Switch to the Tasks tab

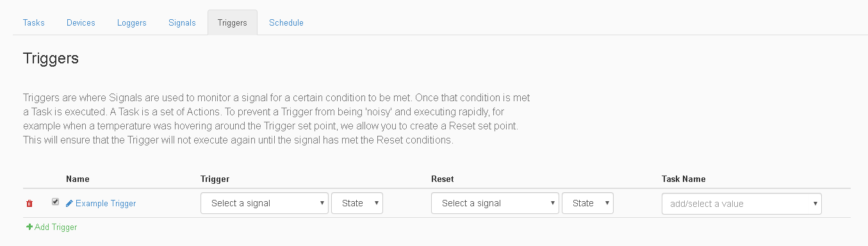[x=34, y=22]
